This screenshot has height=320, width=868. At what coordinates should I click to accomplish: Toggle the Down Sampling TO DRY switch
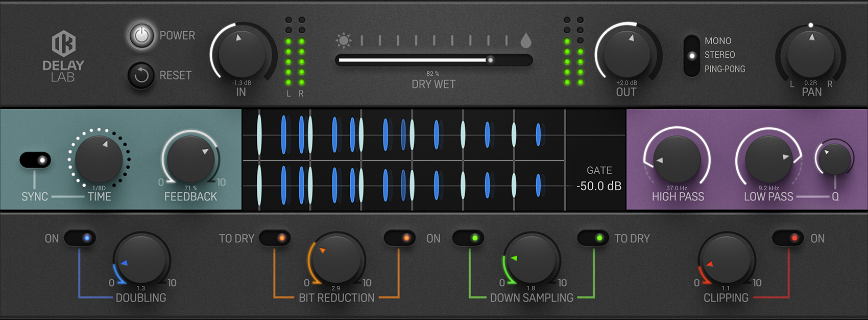[x=593, y=238]
